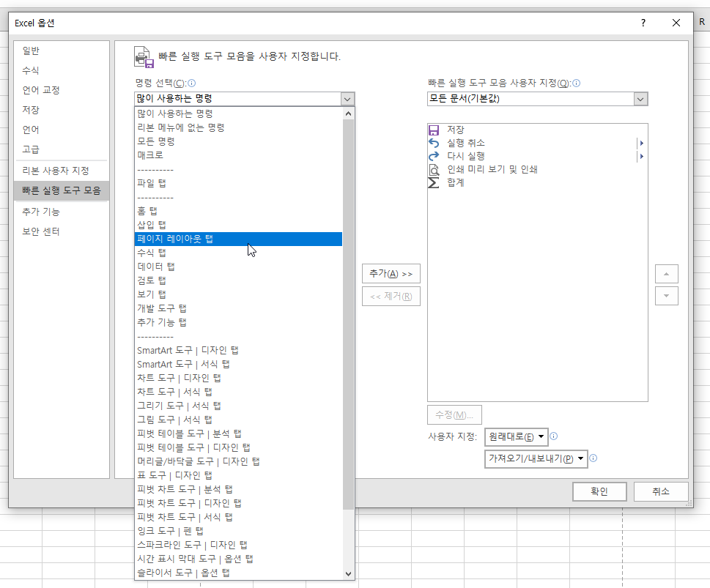Click the 확인 button
Viewport: 710px width, 588px height.
point(599,491)
